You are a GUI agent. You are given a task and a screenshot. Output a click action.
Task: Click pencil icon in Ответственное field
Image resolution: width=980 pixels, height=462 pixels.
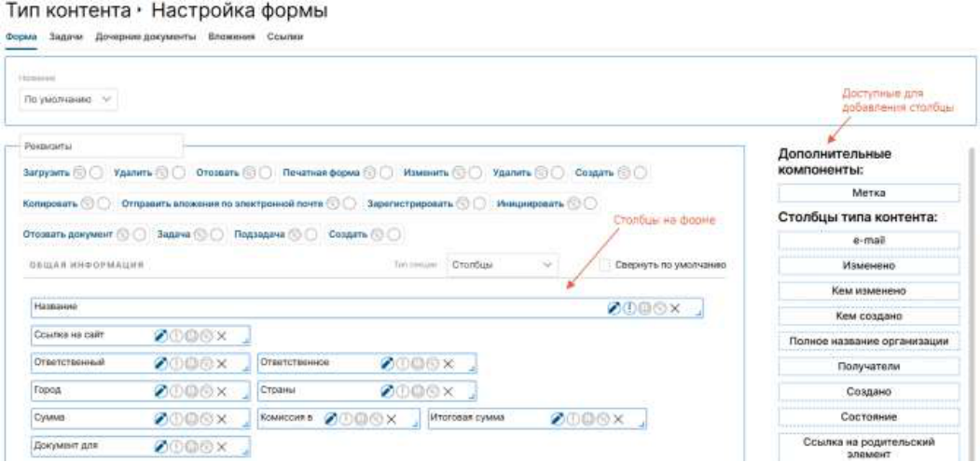[388, 363]
